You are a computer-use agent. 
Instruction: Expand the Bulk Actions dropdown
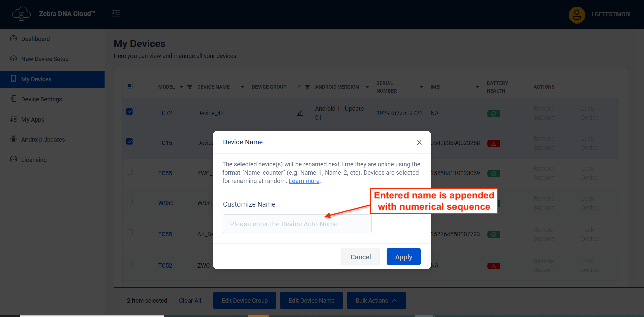coord(376,301)
